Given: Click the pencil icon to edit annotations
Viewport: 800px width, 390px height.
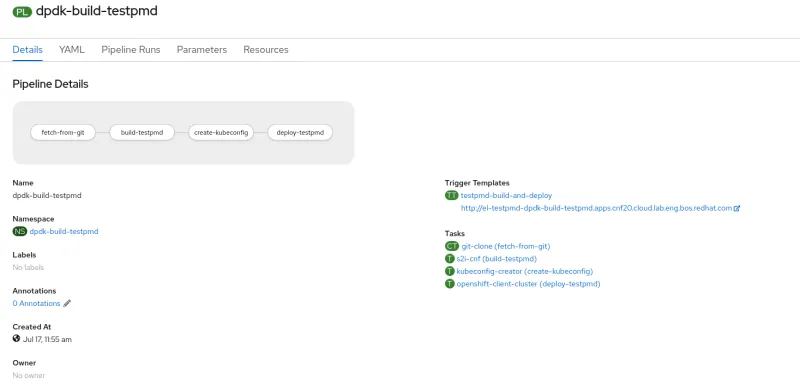Looking at the screenshot, I should [67, 303].
